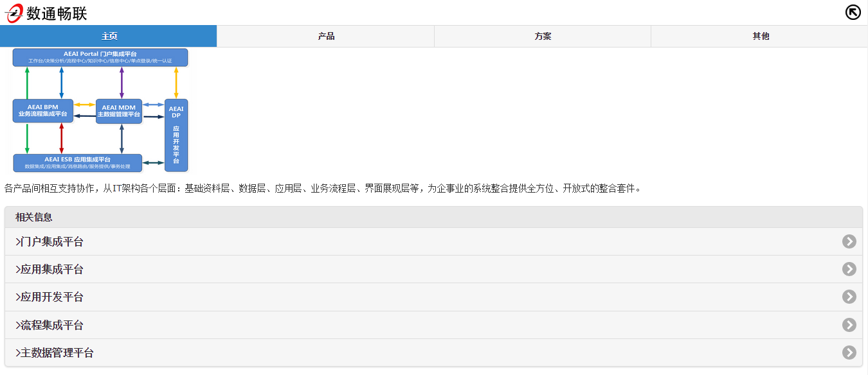Click the AEAI MDM 主数据管理平台 box in diagram
This screenshot has width=868, height=375.
(x=119, y=110)
